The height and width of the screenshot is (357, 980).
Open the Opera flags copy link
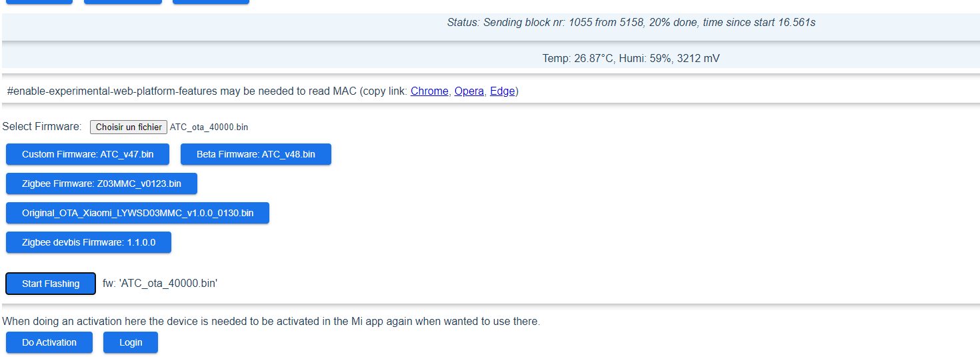[469, 91]
